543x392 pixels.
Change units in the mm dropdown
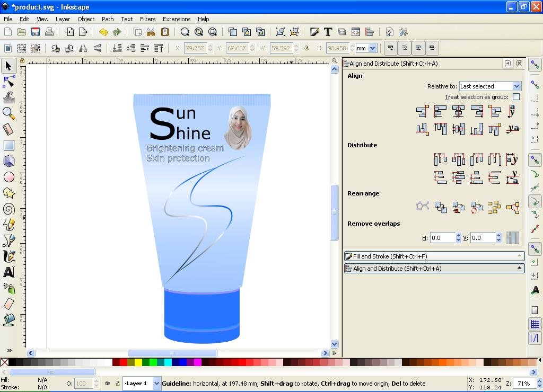point(365,48)
